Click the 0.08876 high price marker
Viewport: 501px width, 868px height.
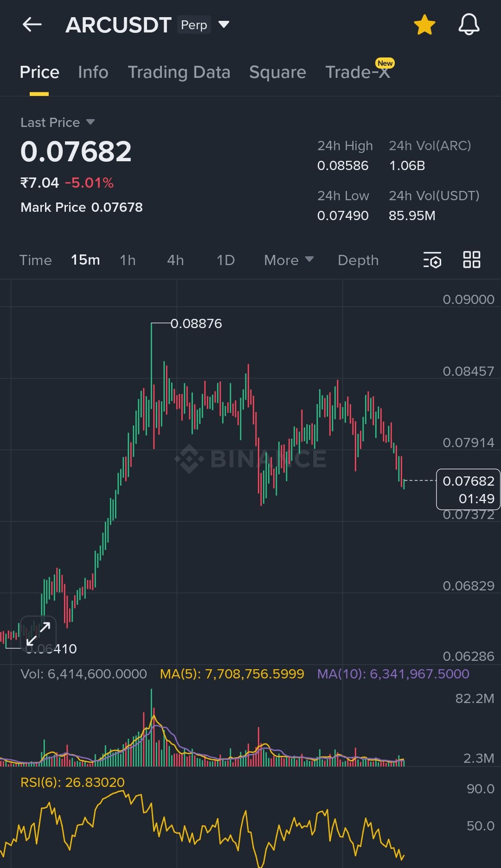coord(196,323)
